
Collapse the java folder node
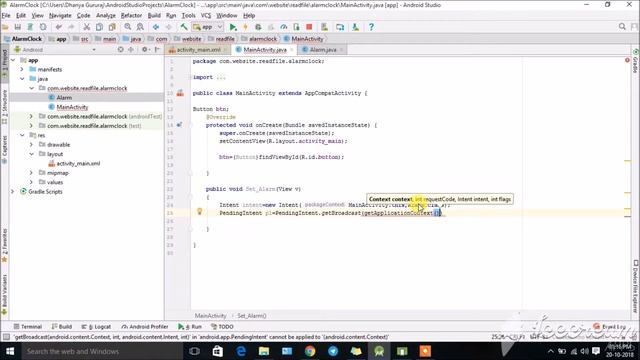point(22,79)
